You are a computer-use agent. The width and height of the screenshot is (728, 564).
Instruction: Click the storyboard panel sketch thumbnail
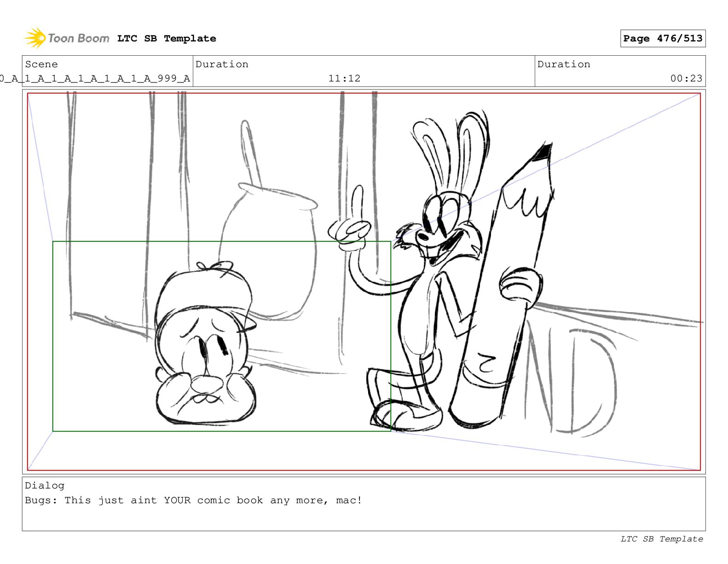pyautogui.click(x=364, y=282)
